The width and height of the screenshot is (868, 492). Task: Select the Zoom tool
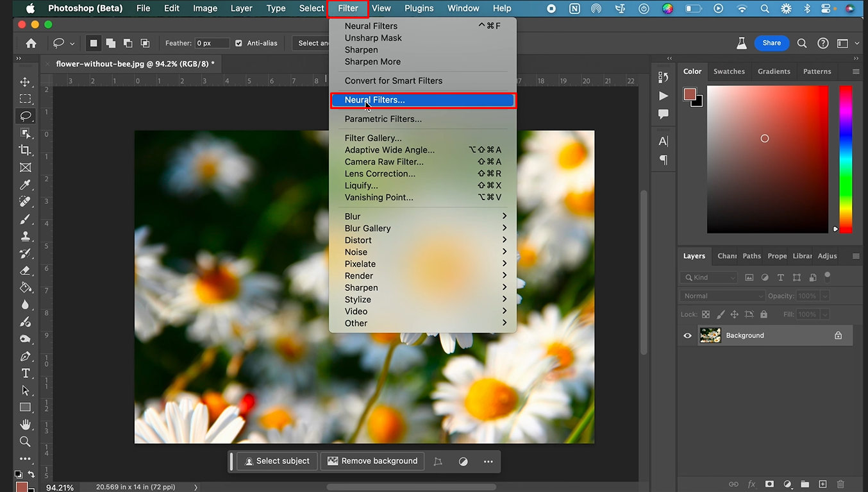click(25, 441)
